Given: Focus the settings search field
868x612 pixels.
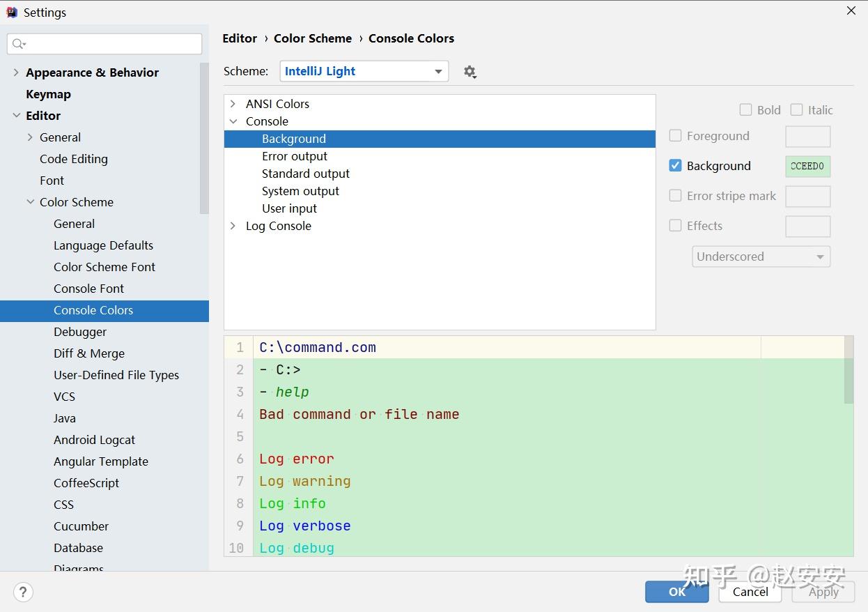Looking at the screenshot, I should pos(104,44).
